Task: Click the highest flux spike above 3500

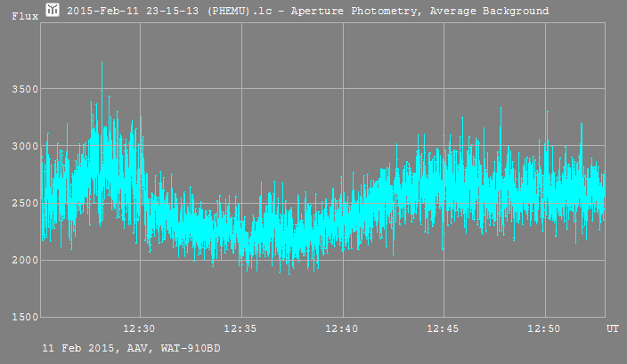Action: click(102, 64)
